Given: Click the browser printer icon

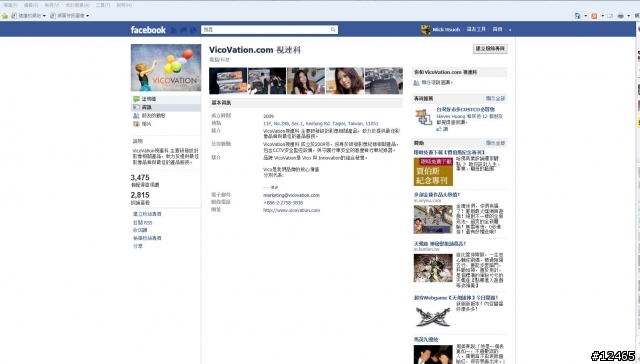Looking at the screenshot, I should coord(620,16).
